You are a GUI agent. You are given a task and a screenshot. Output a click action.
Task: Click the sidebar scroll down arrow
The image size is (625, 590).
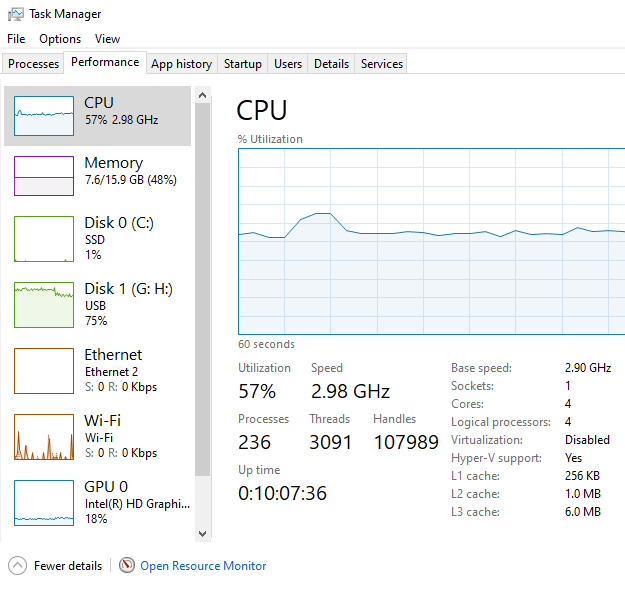202,534
